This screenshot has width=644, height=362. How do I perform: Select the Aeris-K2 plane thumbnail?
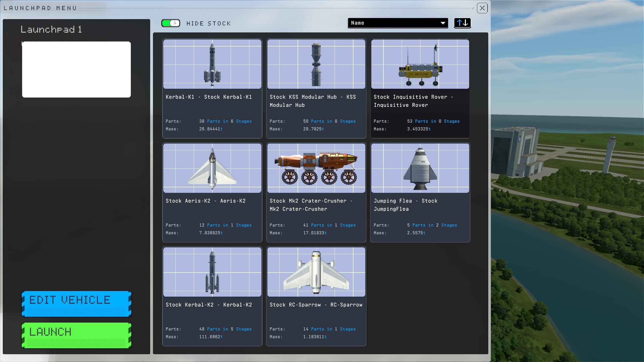click(x=212, y=168)
